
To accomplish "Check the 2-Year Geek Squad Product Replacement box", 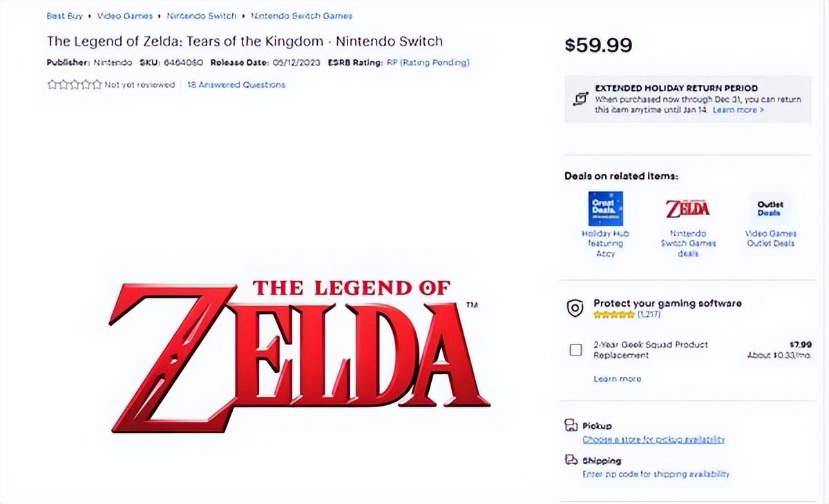I will click(575, 350).
